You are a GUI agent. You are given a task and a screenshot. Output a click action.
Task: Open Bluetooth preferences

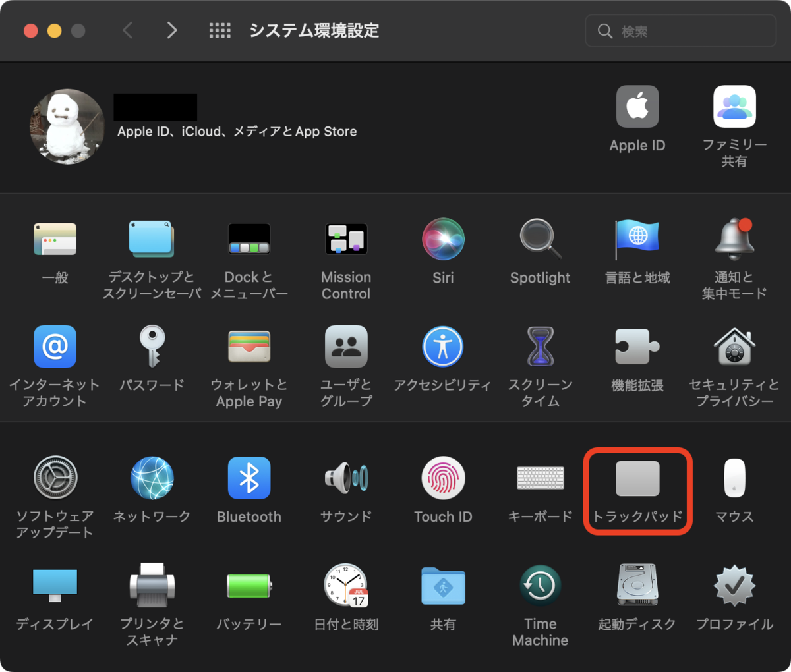pos(249,478)
